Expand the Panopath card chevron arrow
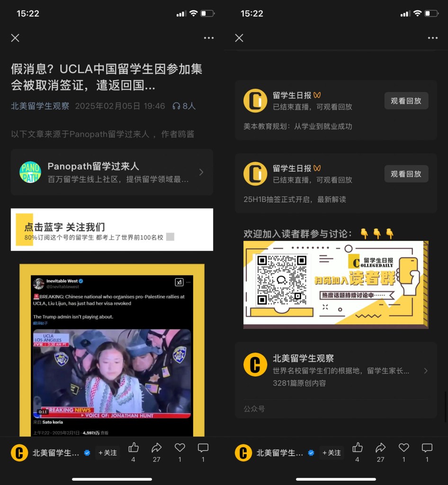This screenshot has width=448, height=485. click(x=201, y=172)
